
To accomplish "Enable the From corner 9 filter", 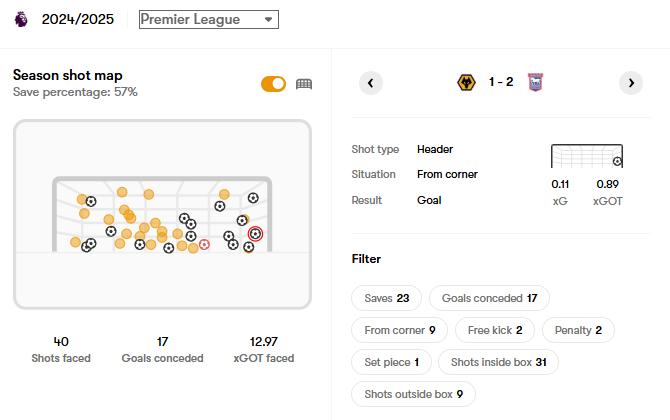I will click(x=399, y=330).
